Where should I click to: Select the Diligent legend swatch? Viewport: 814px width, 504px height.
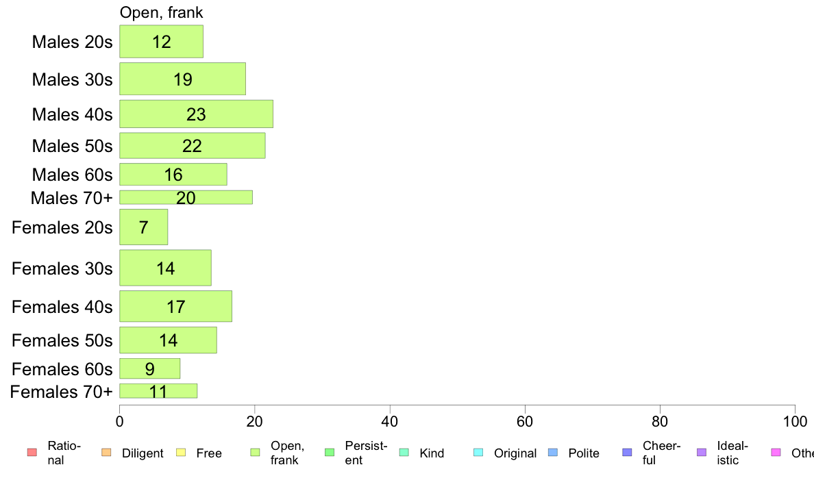coord(106,453)
